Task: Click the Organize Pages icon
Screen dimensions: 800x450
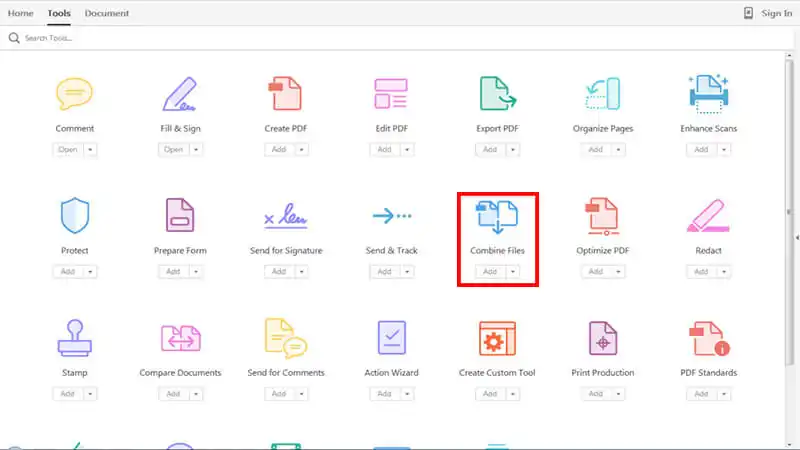Action: tap(603, 94)
